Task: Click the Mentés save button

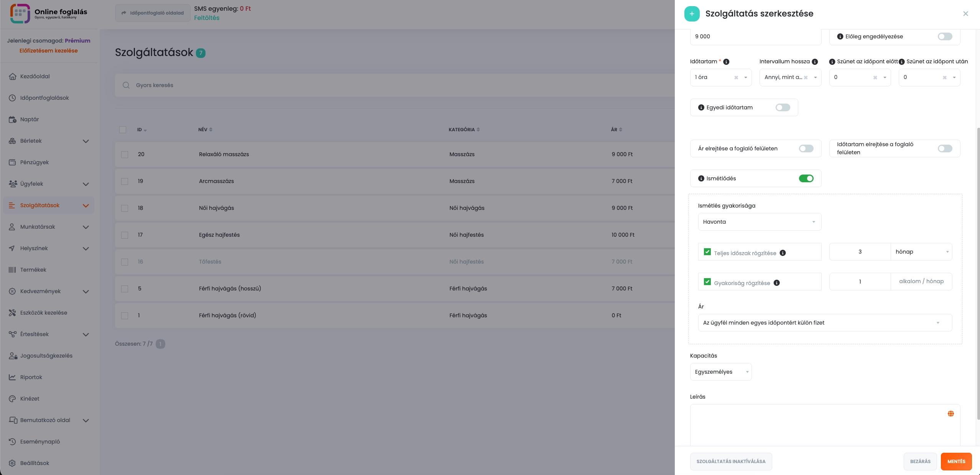Action: [956, 462]
